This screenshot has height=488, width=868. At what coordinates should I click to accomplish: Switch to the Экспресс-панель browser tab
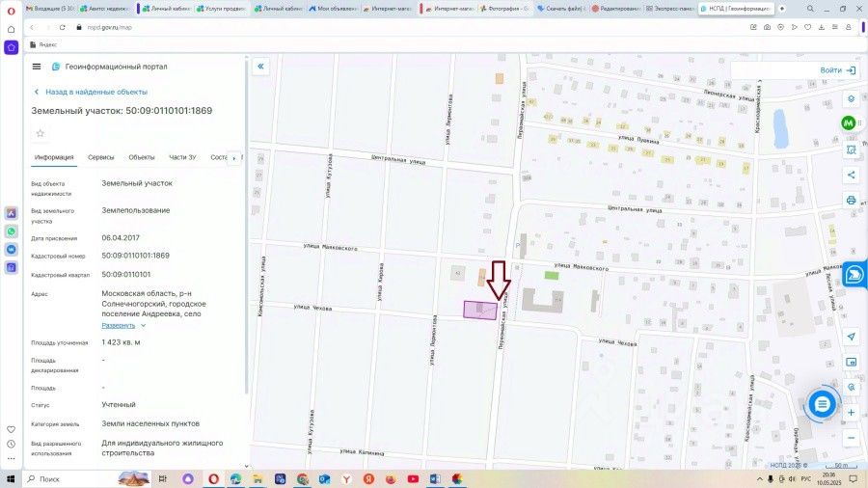pos(670,9)
